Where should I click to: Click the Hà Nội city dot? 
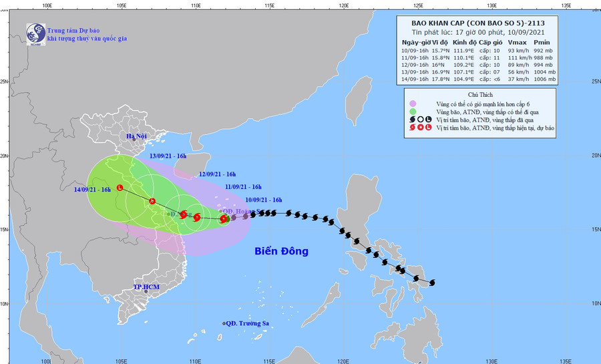[x=134, y=139]
